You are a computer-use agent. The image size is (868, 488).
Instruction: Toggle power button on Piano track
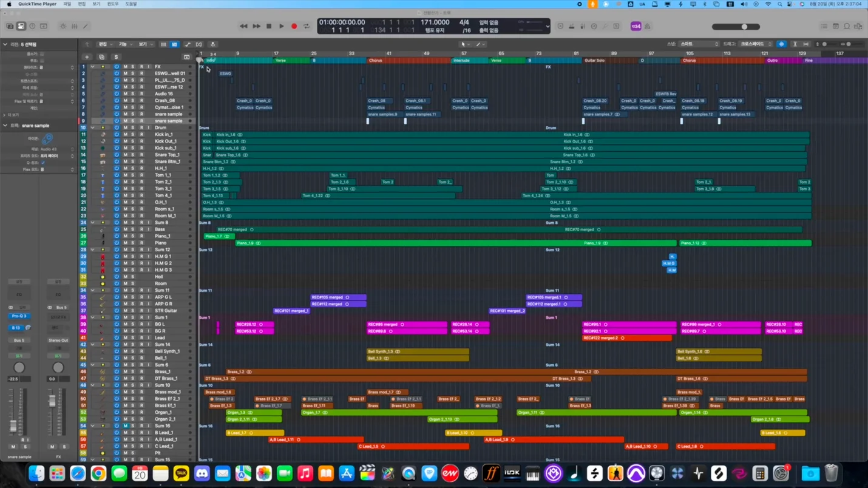(x=117, y=243)
